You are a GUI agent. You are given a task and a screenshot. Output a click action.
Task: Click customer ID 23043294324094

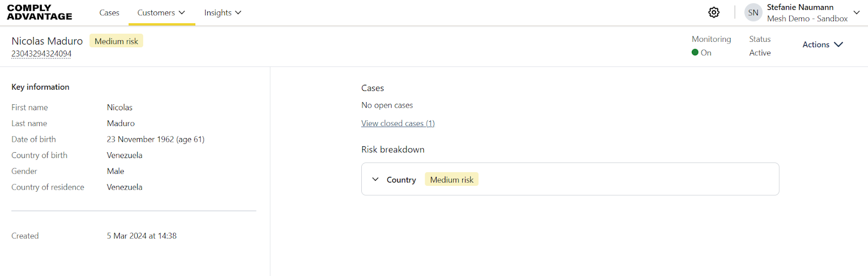tap(41, 54)
